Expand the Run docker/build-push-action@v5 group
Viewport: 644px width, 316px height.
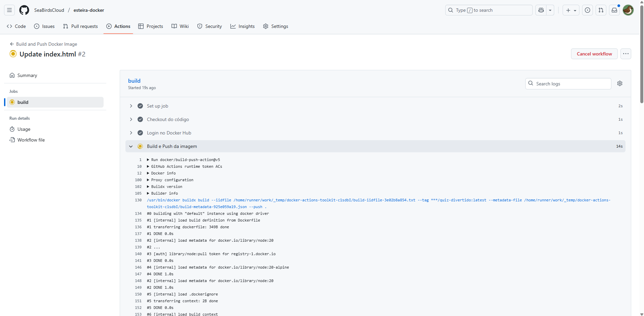(x=184, y=160)
